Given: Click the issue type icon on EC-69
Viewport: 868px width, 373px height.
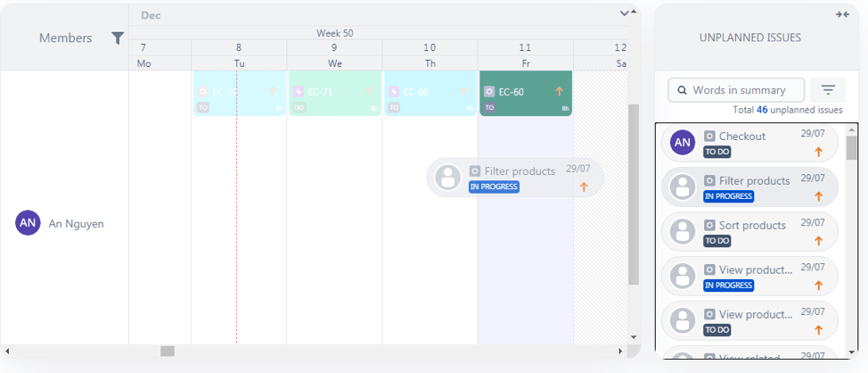Looking at the screenshot, I should (394, 92).
